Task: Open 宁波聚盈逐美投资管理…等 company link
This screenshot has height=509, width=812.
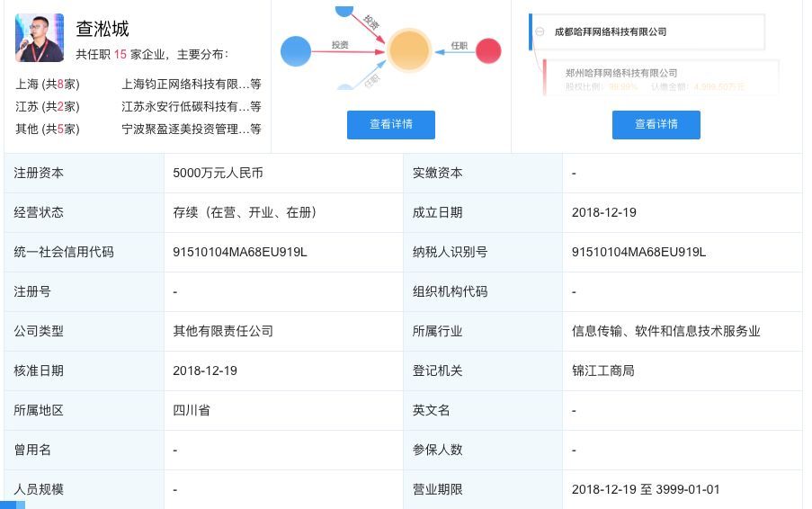Action: click(192, 129)
